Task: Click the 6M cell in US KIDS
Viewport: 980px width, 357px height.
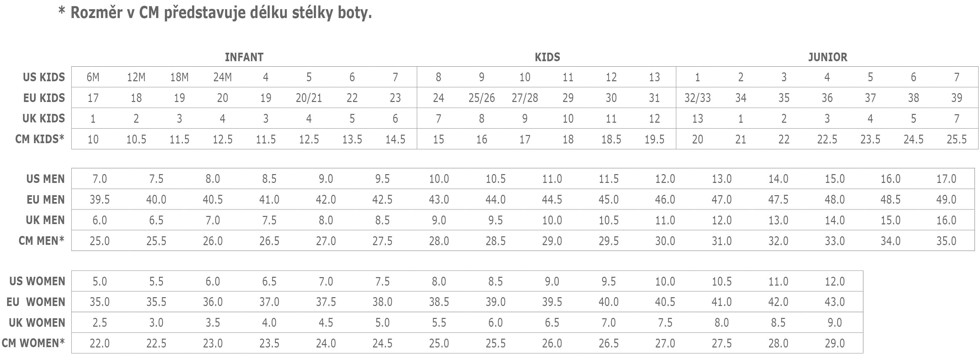Action: [93, 77]
